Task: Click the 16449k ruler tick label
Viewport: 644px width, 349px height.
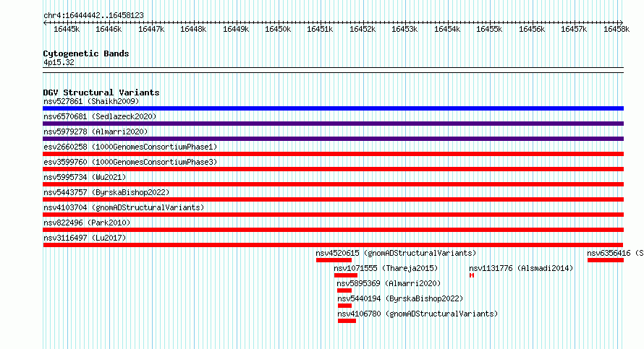Action: click(236, 29)
